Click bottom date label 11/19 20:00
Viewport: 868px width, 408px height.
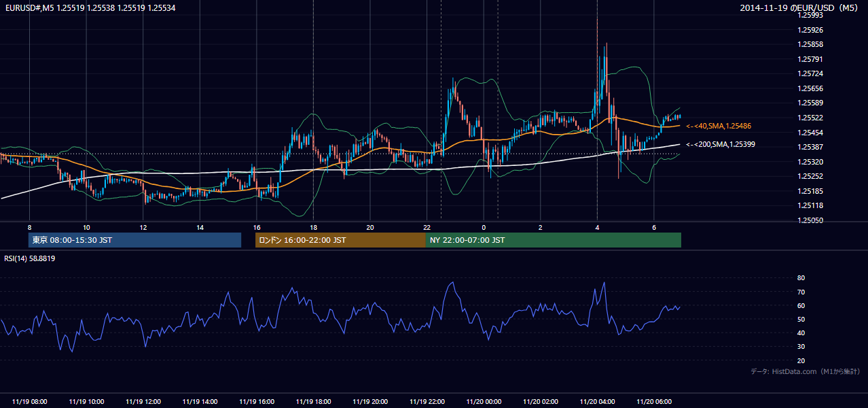[x=370, y=402]
